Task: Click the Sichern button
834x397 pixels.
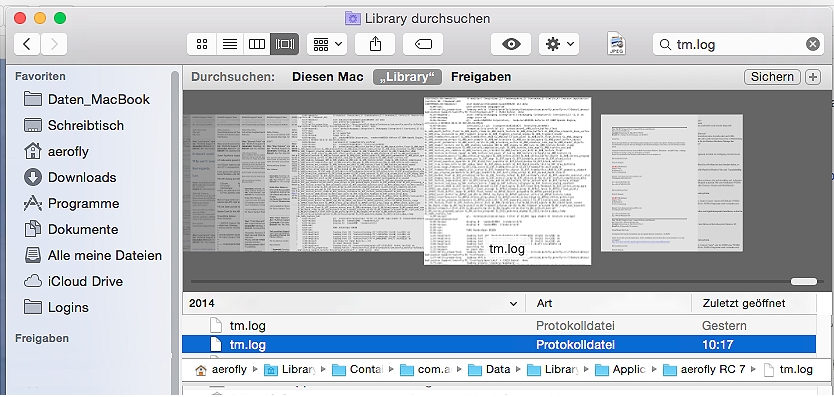Action: click(x=772, y=77)
